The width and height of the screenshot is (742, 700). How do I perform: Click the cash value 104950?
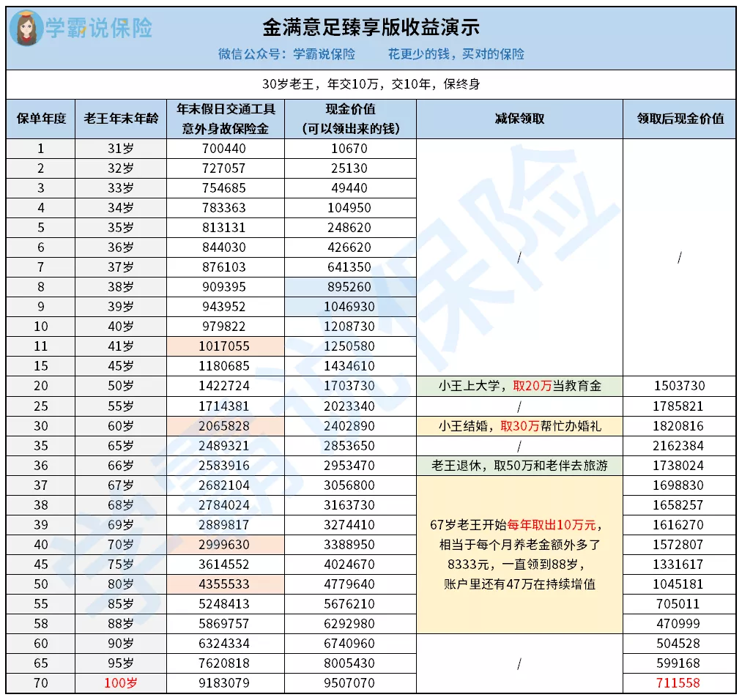click(x=349, y=208)
